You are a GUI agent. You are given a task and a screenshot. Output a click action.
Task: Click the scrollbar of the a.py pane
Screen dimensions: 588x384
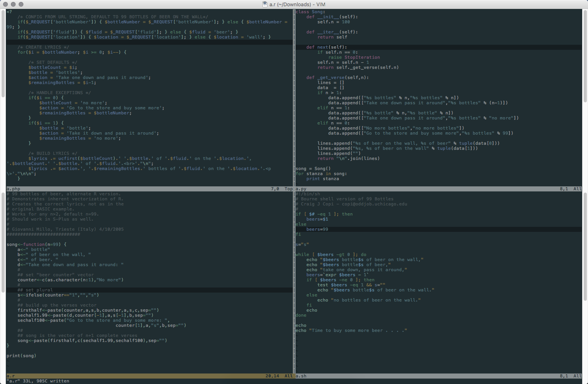pyautogui.click(x=585, y=56)
